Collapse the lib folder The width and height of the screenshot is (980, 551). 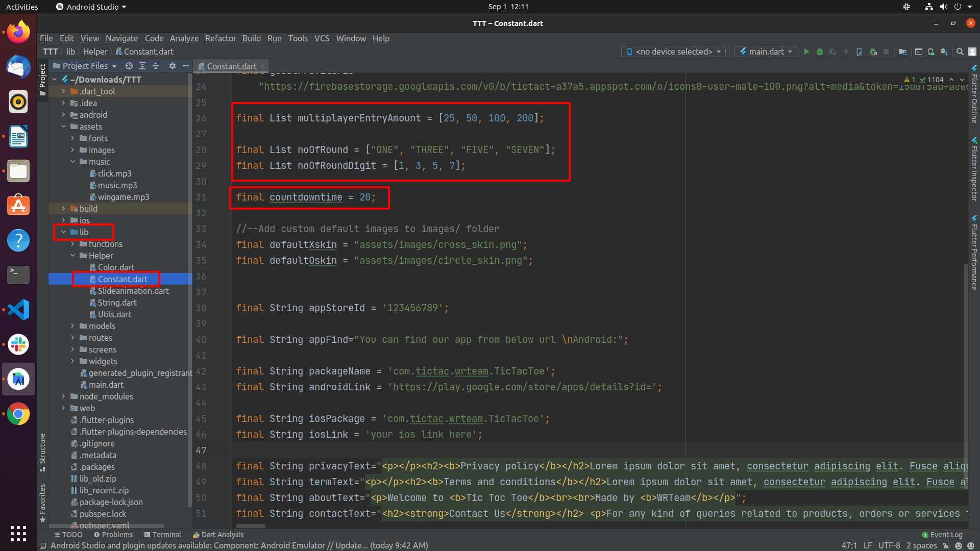(x=64, y=232)
